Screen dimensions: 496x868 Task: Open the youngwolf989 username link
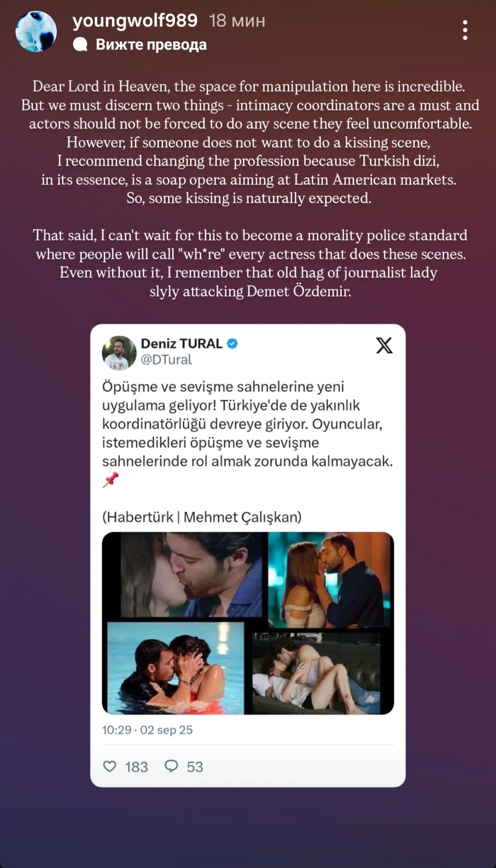tap(135, 20)
